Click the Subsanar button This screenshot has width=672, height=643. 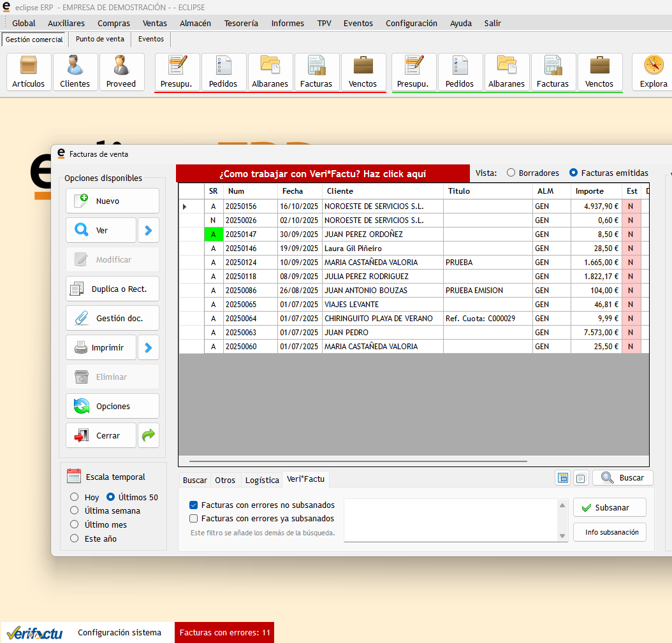tap(610, 507)
